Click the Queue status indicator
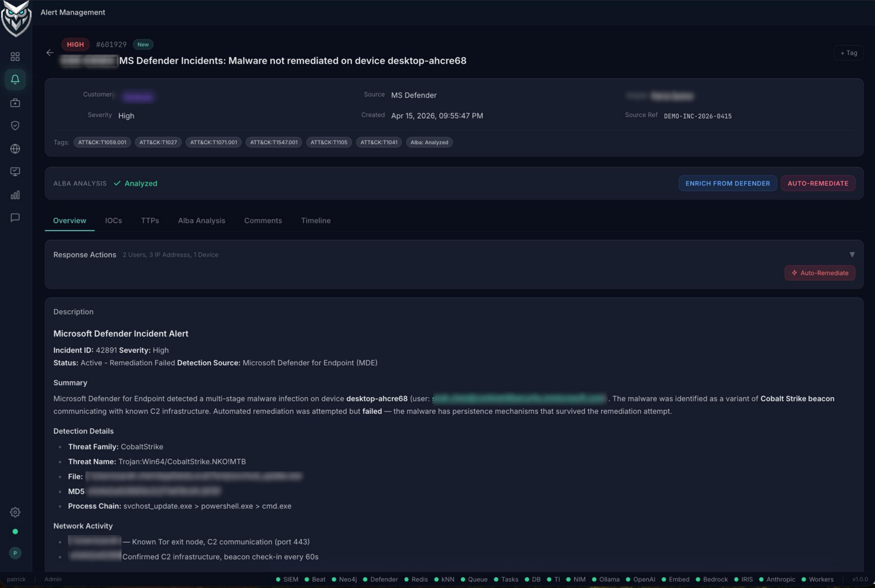 (x=474, y=579)
